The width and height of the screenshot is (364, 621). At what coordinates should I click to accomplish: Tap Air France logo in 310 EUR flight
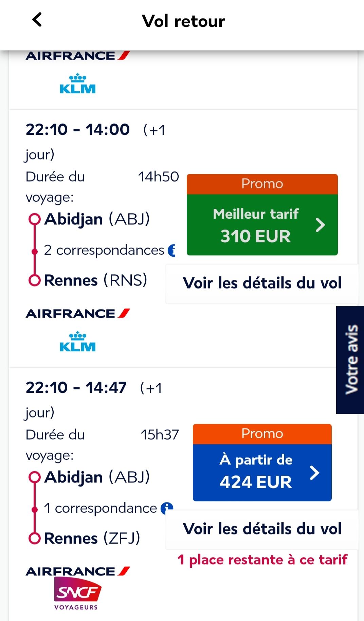point(78,313)
